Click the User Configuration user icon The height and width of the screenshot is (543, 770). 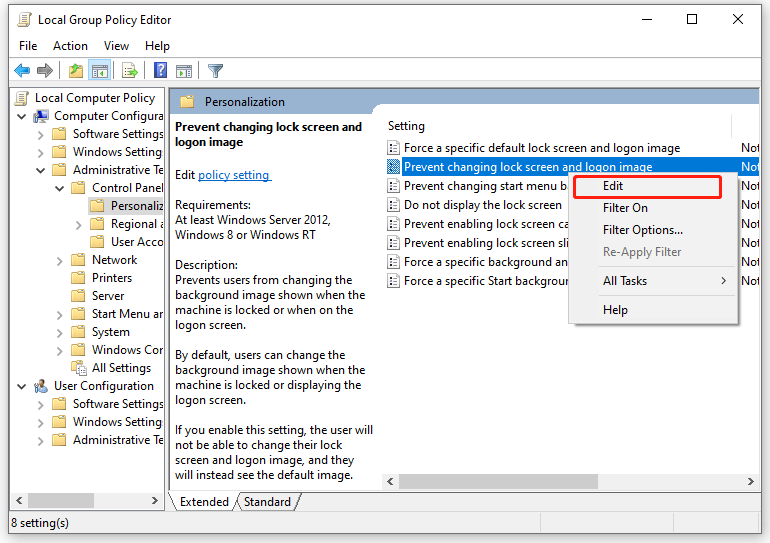(x=41, y=386)
